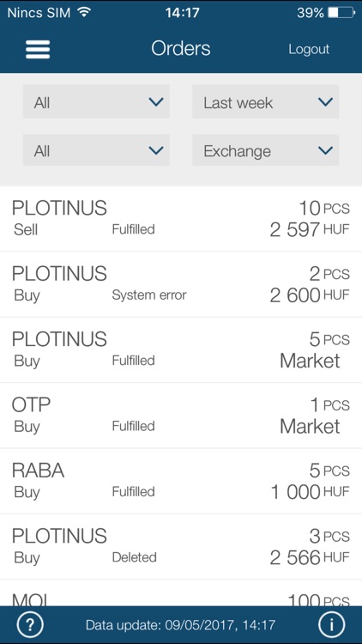Select the PLOTINUS 5 PCS Market order

click(181, 350)
